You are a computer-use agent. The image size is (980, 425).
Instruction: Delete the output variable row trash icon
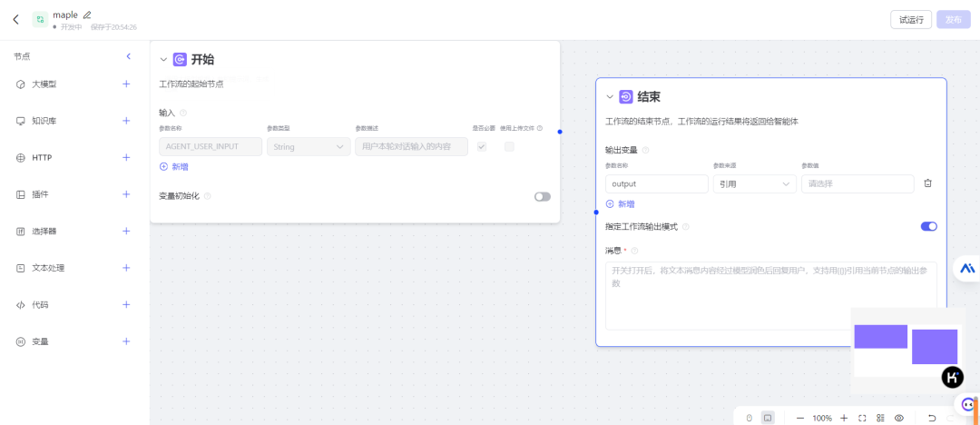(x=928, y=183)
